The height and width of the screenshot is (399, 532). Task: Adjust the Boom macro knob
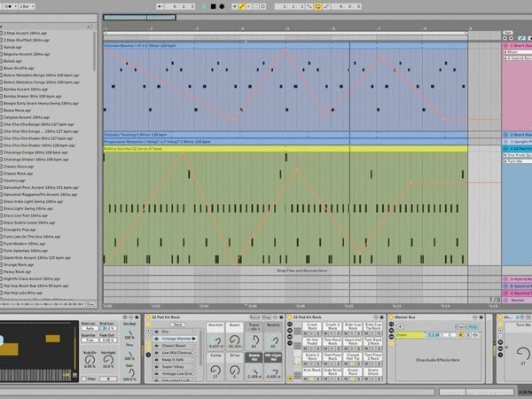click(235, 340)
